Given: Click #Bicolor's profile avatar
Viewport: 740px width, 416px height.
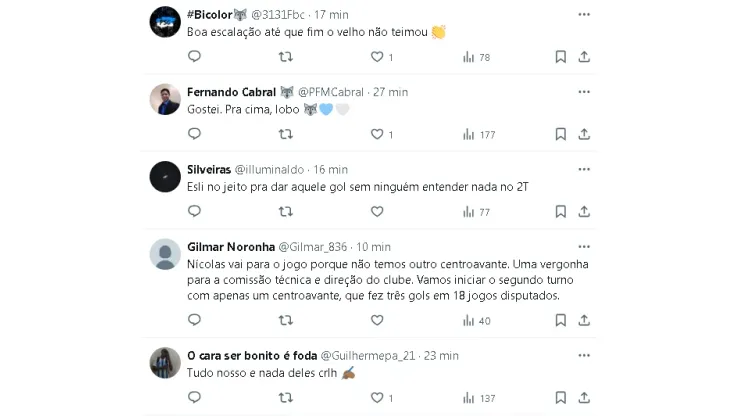Looking at the screenshot, I should point(165,22).
